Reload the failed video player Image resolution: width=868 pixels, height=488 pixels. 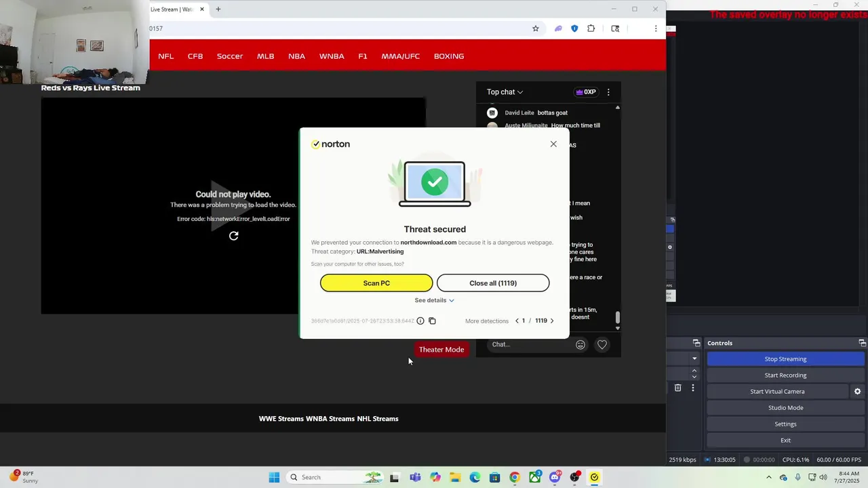[233, 236]
